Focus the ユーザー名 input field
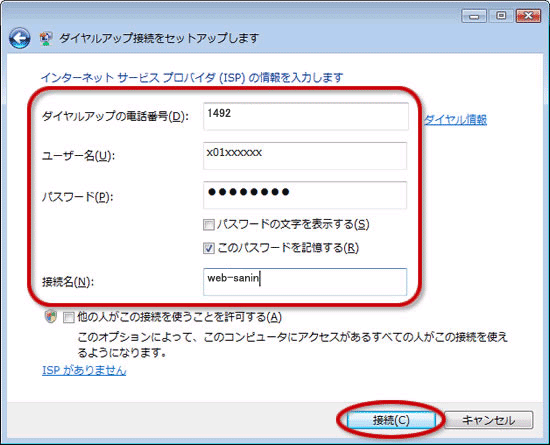The image size is (550, 445). click(305, 156)
